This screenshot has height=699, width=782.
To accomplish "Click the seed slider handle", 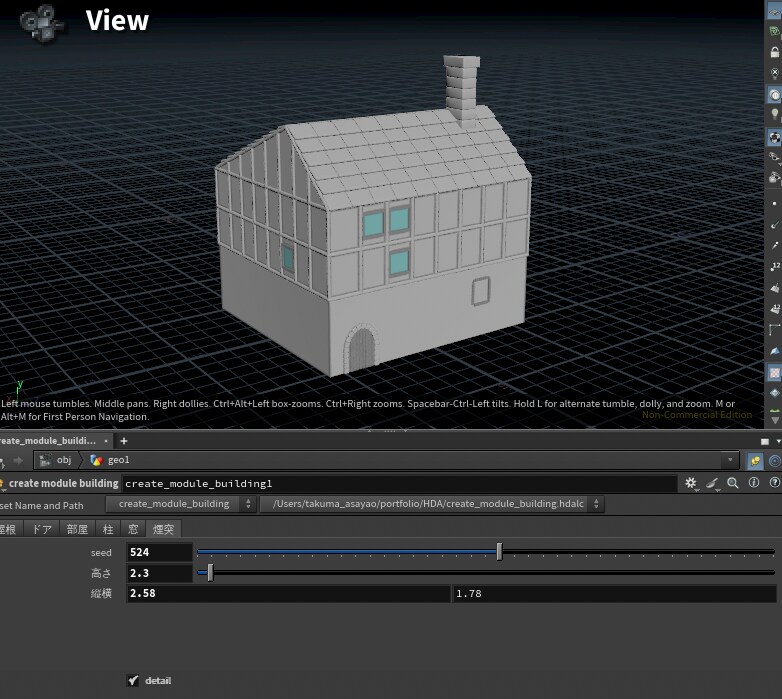I will 499,552.
